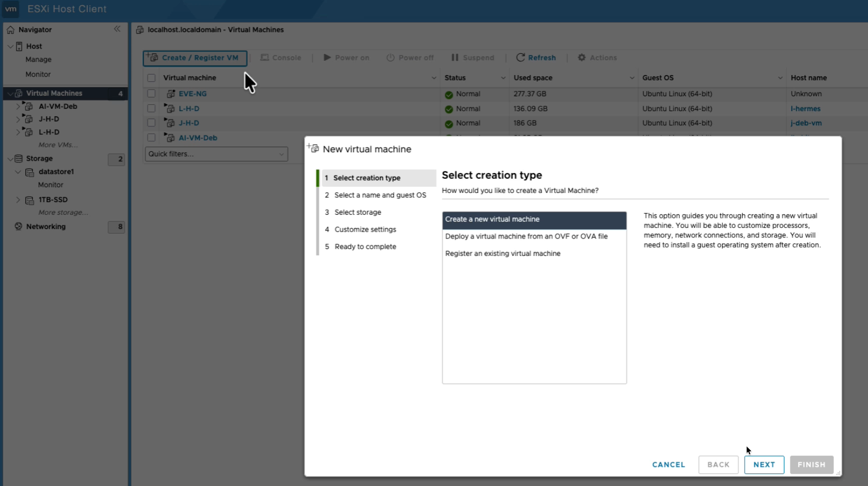Click the CANCEL button

click(669, 465)
